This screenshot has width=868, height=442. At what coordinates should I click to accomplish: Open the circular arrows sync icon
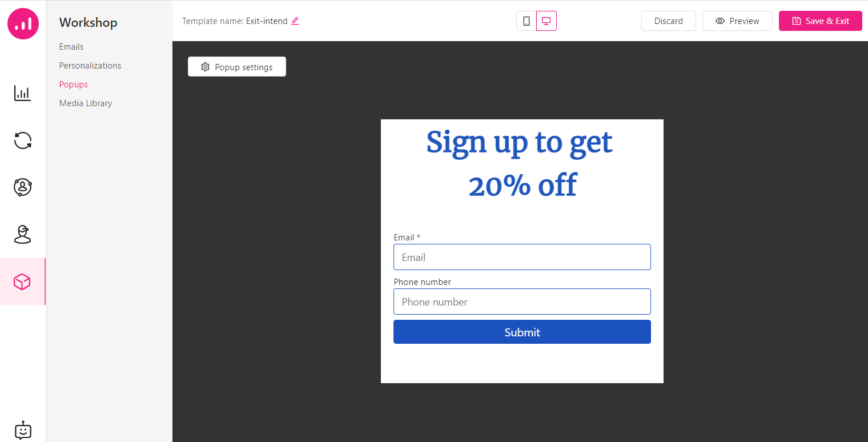pyautogui.click(x=23, y=140)
